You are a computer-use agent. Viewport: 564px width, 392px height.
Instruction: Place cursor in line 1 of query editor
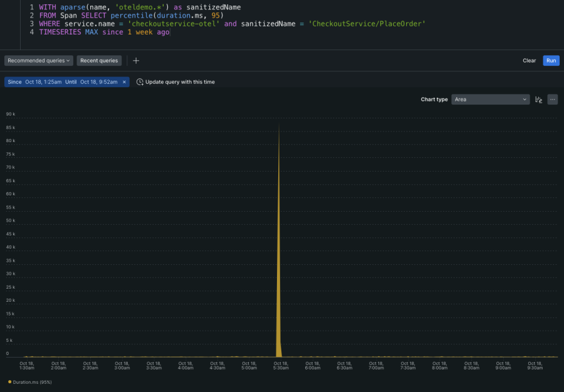[138, 7]
